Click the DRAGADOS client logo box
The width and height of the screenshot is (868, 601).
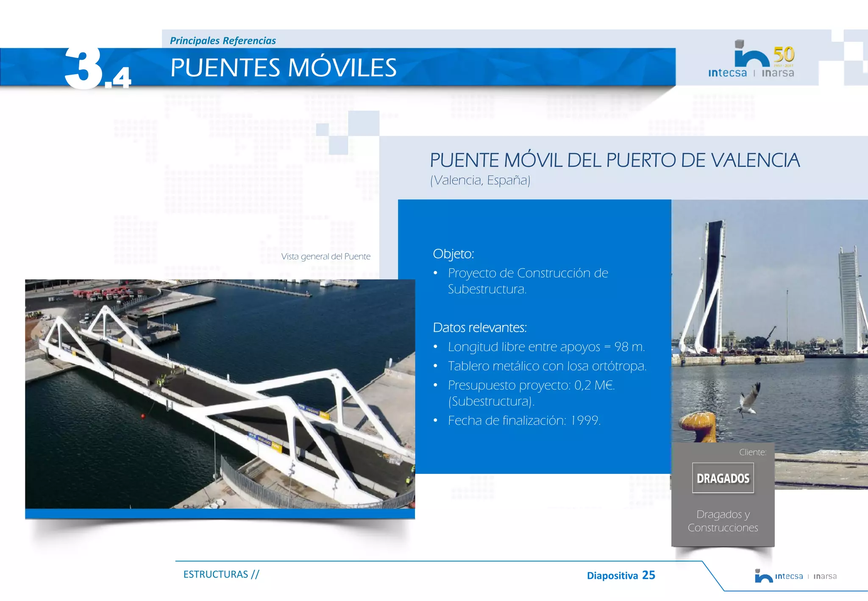pos(723,478)
